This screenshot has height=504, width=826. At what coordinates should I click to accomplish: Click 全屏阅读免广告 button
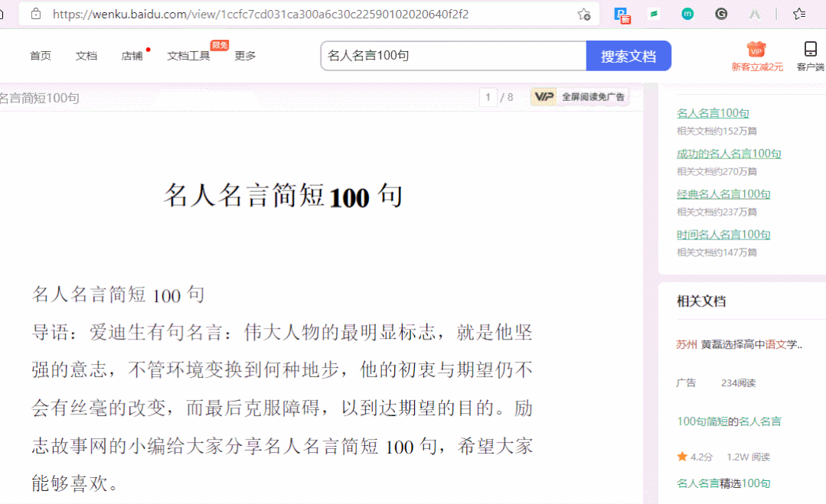pyautogui.click(x=593, y=97)
